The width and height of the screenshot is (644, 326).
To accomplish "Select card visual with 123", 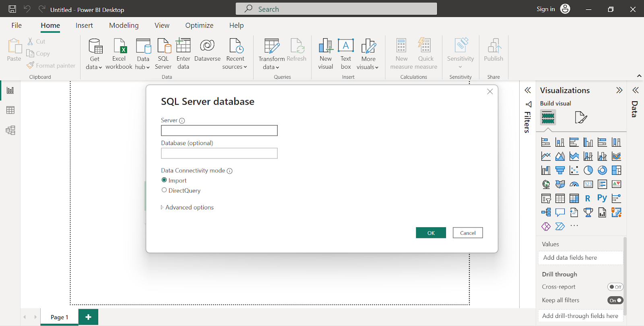I will click(x=588, y=185).
